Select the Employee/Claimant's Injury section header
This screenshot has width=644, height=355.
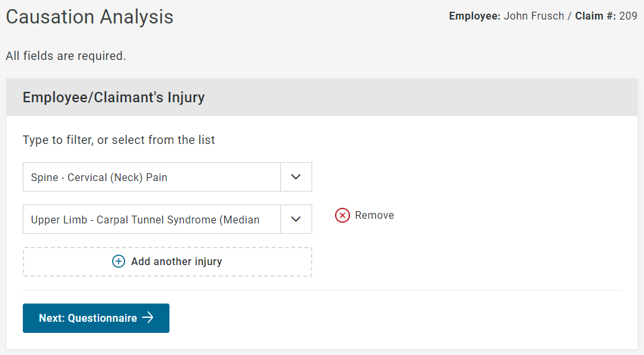pyautogui.click(x=114, y=98)
